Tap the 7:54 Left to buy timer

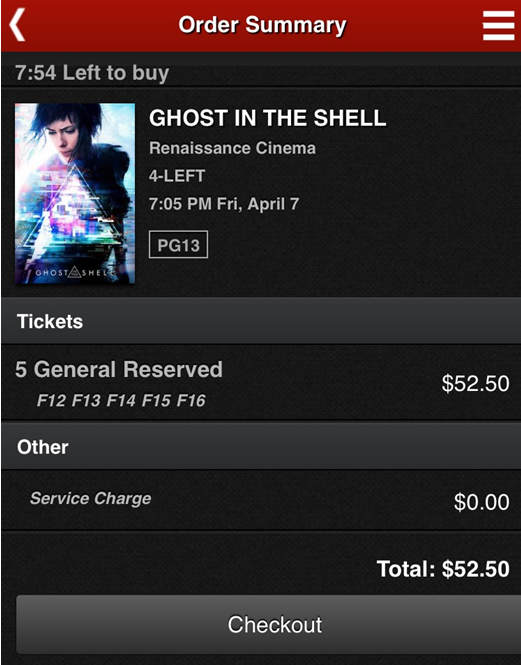point(92,73)
